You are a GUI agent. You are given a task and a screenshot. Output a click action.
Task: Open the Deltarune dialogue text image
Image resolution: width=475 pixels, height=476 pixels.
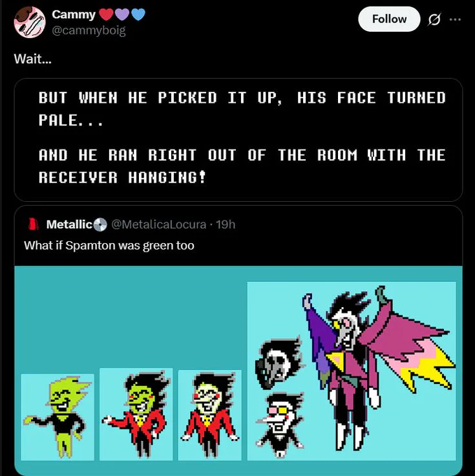click(238, 140)
